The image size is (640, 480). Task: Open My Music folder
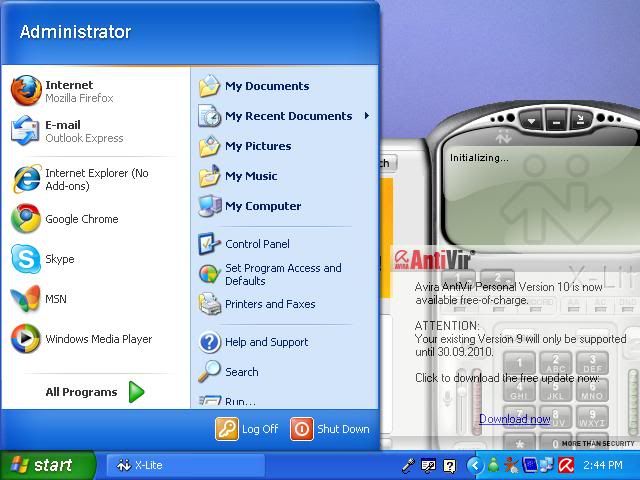click(238, 176)
